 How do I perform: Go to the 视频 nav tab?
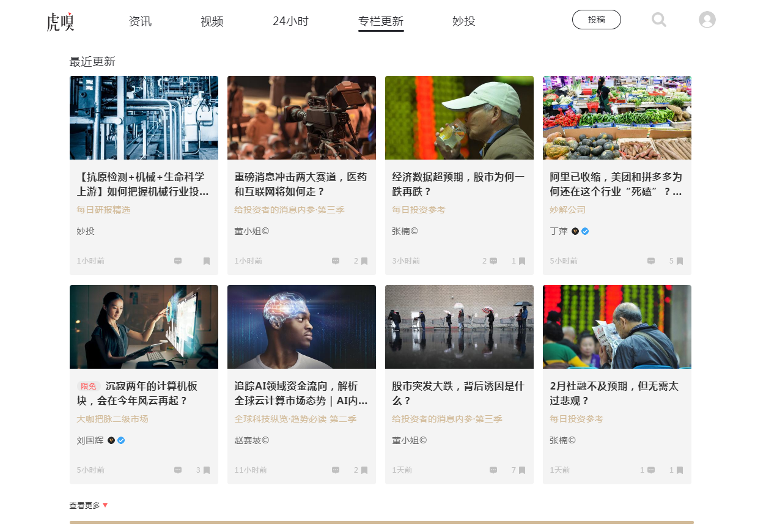tap(212, 21)
